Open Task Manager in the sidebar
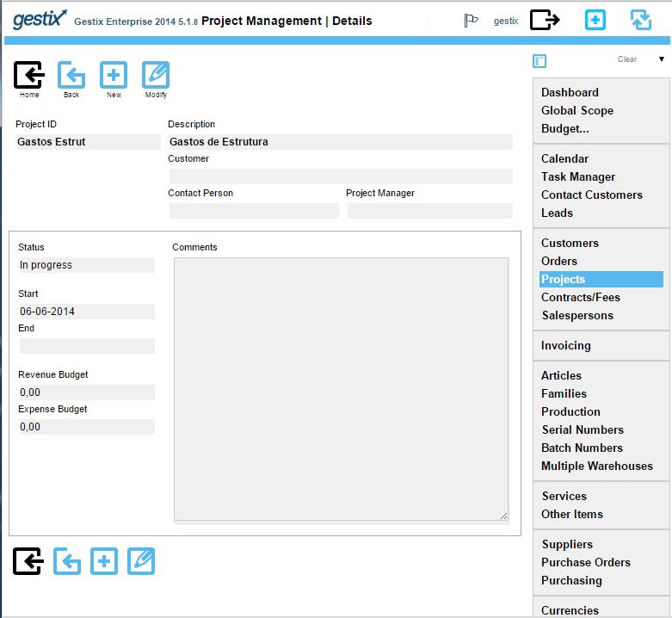 click(577, 176)
